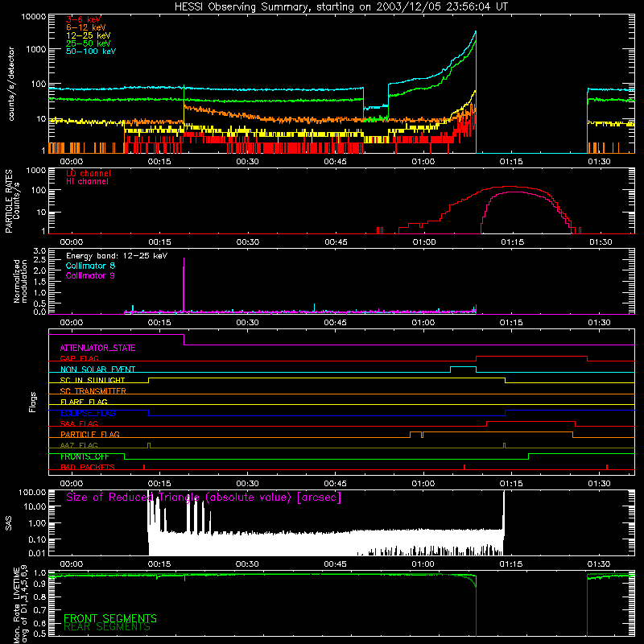Click the Size of Reduced Triangle caption
The height and width of the screenshot is (644, 644).
(x=204, y=497)
